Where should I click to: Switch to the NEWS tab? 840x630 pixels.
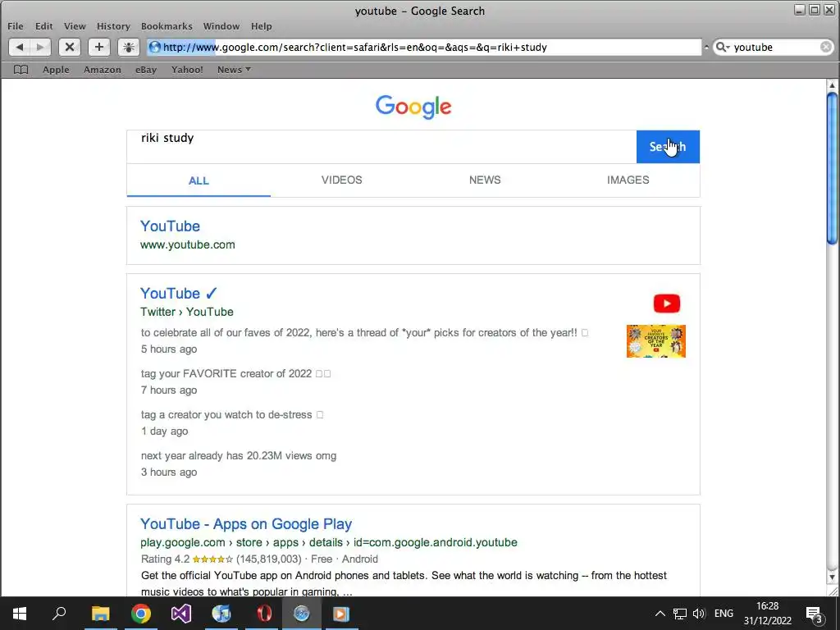pyautogui.click(x=485, y=180)
